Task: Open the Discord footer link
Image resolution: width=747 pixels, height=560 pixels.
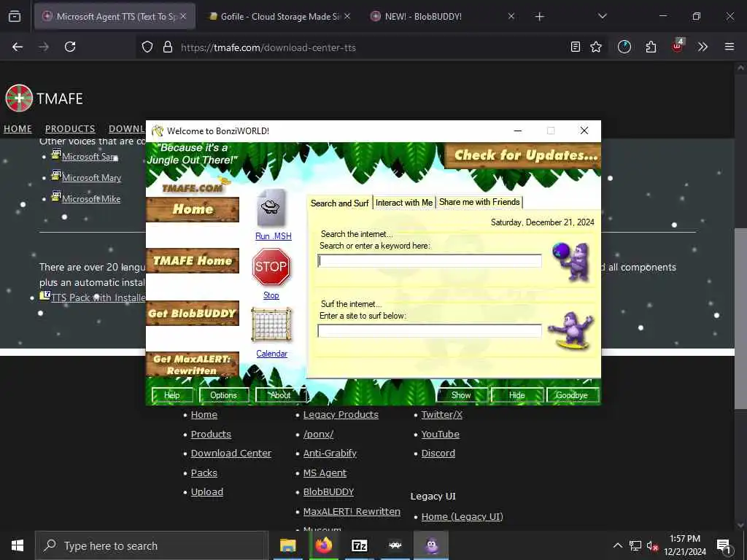Action: click(438, 454)
